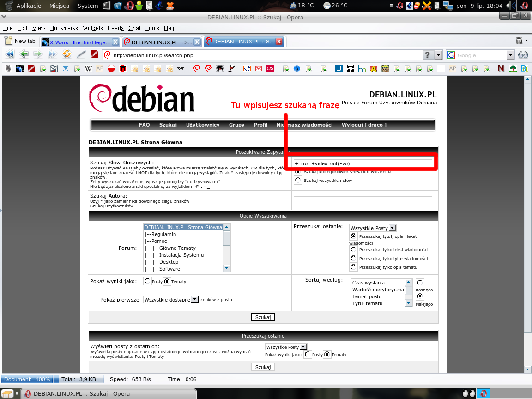
Task: Open Google search engine dropdown arrow
Action: (510, 55)
